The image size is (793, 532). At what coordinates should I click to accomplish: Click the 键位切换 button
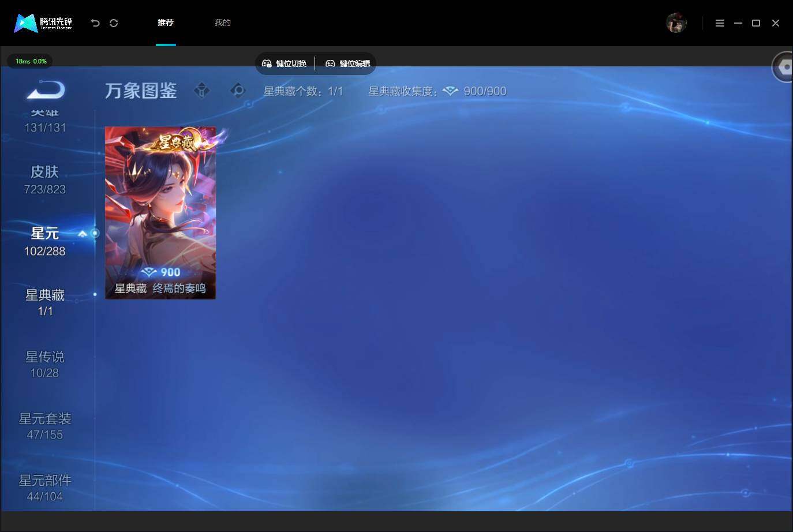point(285,63)
